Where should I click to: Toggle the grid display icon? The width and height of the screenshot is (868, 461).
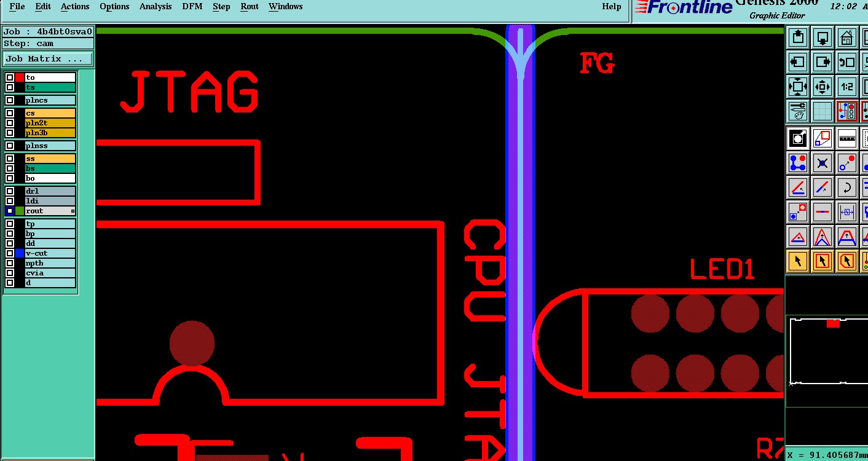[823, 111]
